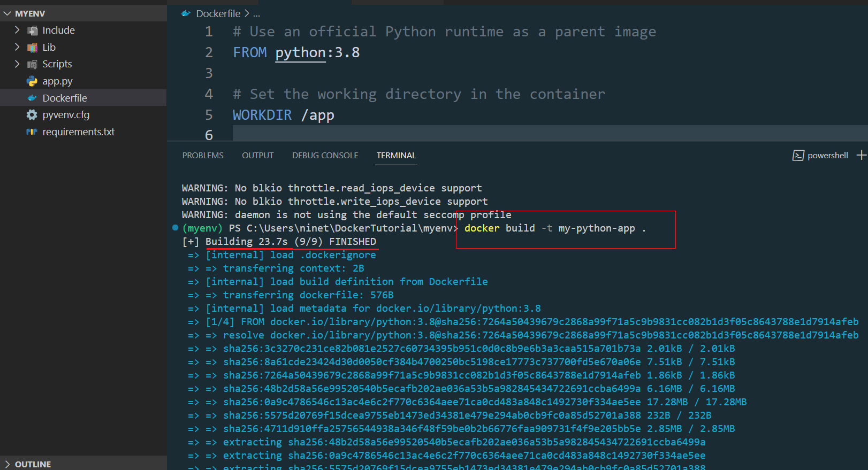
Task: Add a new terminal with plus icon
Action: [x=862, y=155]
